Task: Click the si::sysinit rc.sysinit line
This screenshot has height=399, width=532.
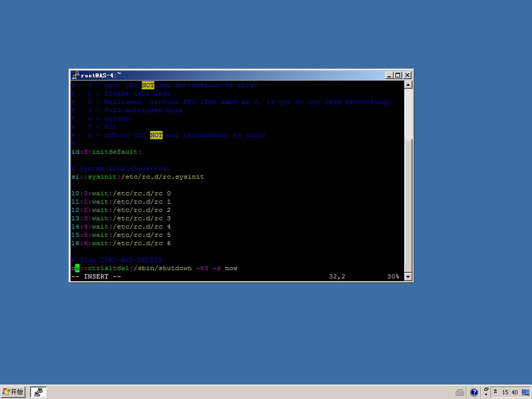Action: [x=138, y=177]
